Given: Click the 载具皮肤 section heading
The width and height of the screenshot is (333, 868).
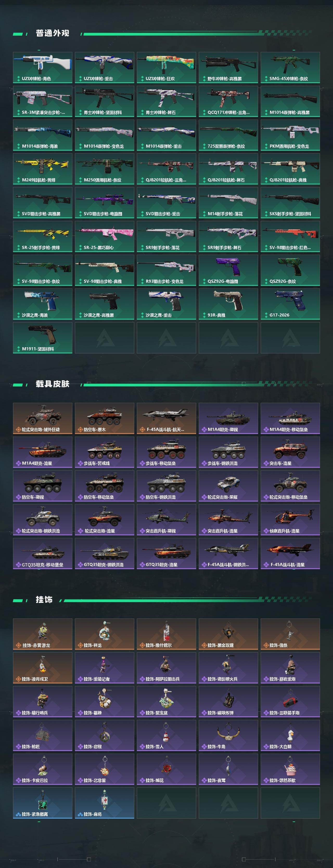Looking at the screenshot, I should click(52, 384).
